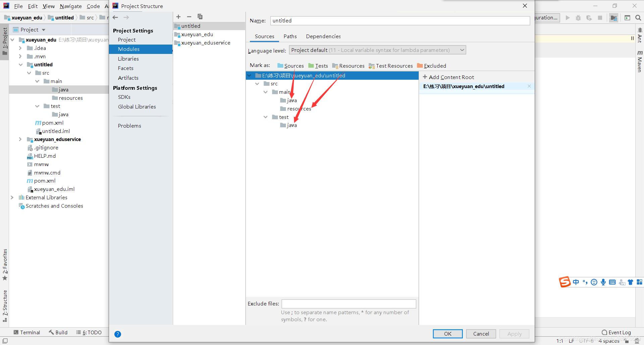This screenshot has width=644, height=345.
Task: Expand the .idea folder in Project tree
Action: [x=20, y=48]
